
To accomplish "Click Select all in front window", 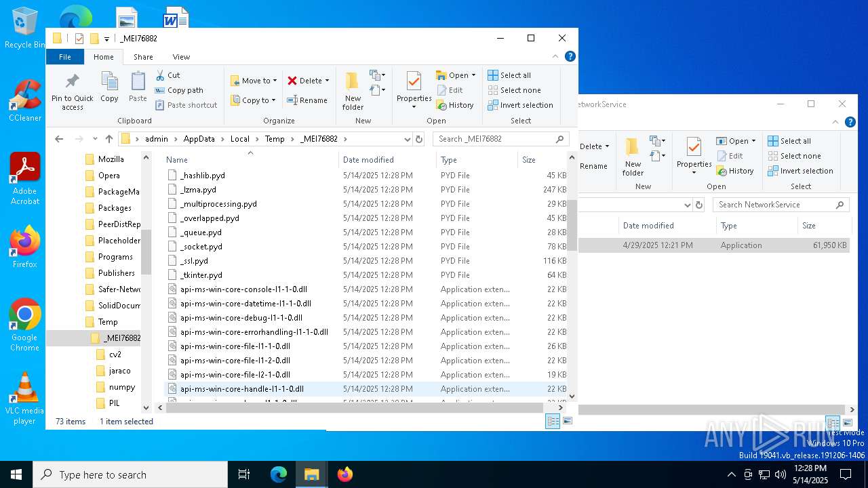I will tap(509, 75).
